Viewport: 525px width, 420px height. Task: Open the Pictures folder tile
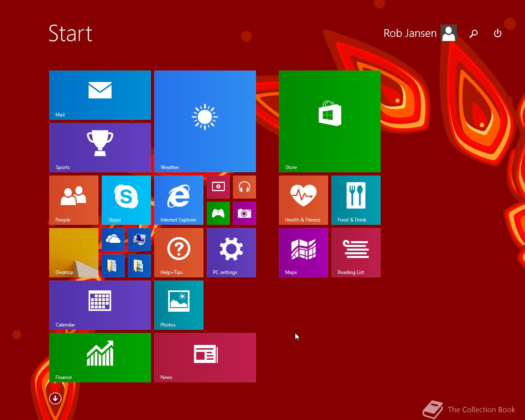[x=139, y=266]
